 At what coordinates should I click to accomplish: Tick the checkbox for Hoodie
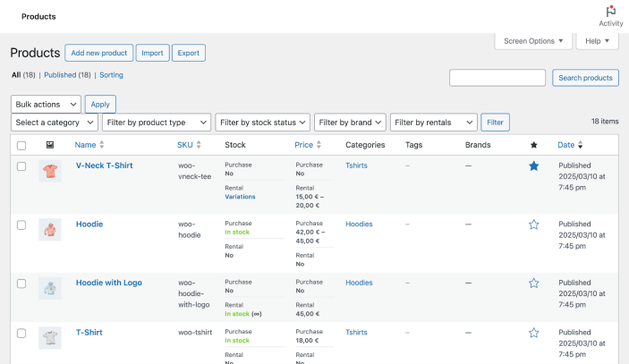[21, 224]
